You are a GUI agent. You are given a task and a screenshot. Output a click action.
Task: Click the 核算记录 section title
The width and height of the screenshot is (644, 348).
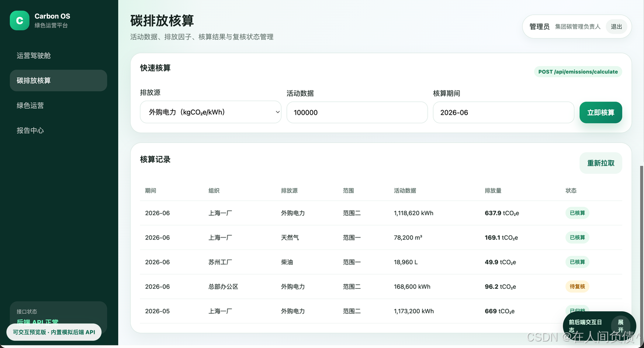click(x=155, y=159)
